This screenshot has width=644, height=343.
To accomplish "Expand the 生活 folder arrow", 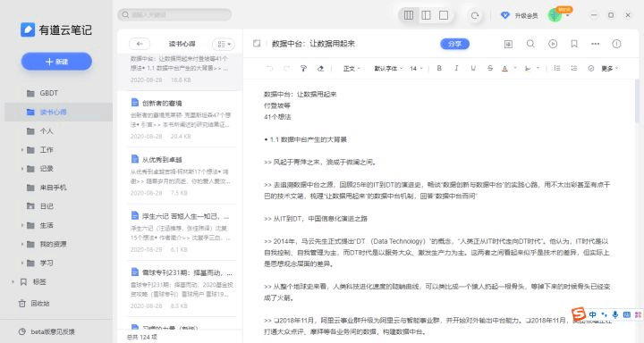I will [21, 225].
